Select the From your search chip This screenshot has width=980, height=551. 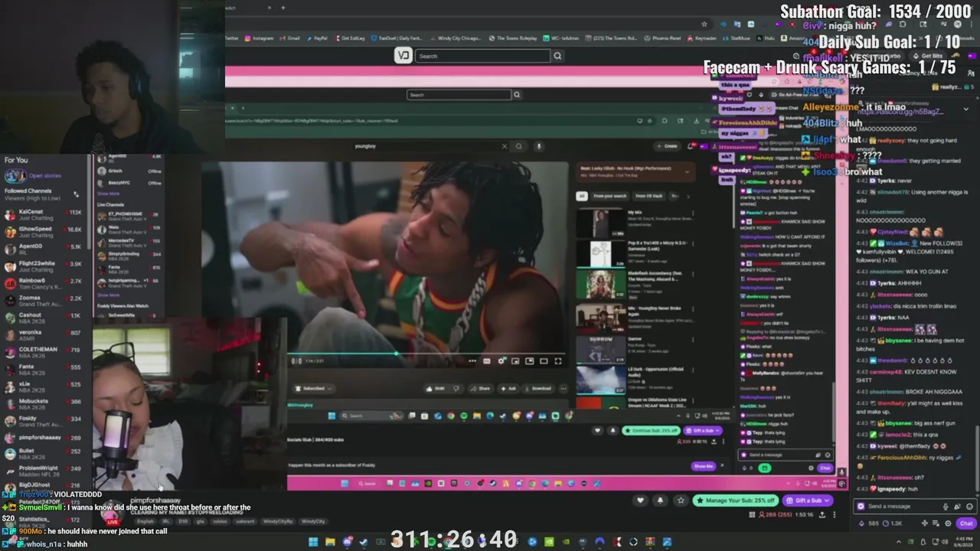click(x=609, y=196)
